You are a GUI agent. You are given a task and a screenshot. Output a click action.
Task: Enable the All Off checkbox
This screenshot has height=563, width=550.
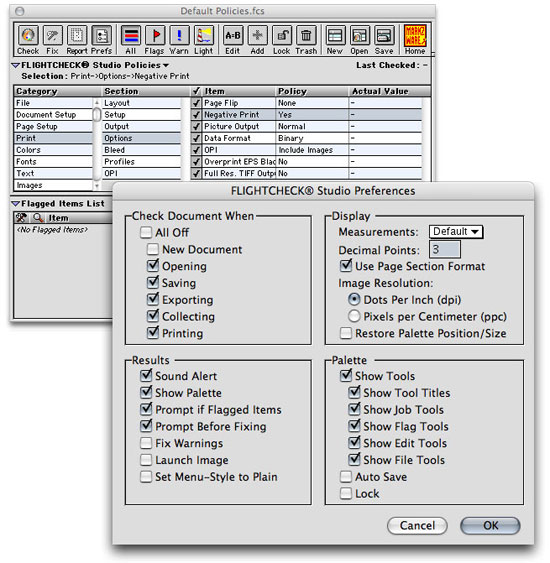pyautogui.click(x=146, y=233)
